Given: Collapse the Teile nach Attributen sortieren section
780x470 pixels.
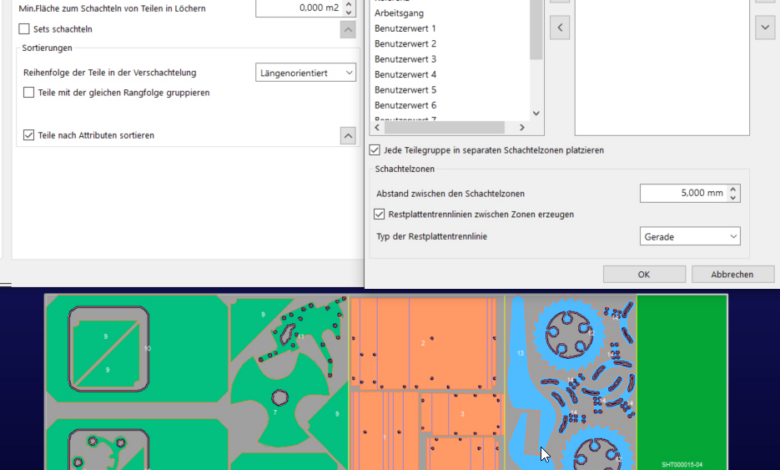Looking at the screenshot, I should pyautogui.click(x=348, y=135).
